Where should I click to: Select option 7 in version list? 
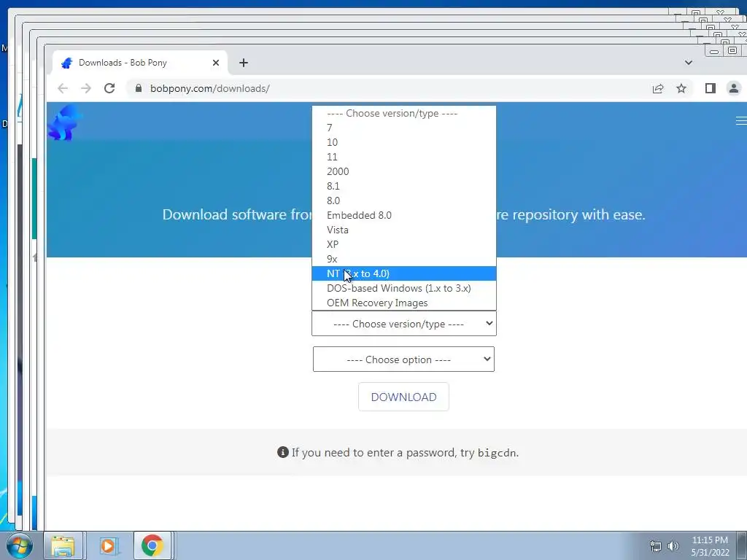[x=404, y=128]
